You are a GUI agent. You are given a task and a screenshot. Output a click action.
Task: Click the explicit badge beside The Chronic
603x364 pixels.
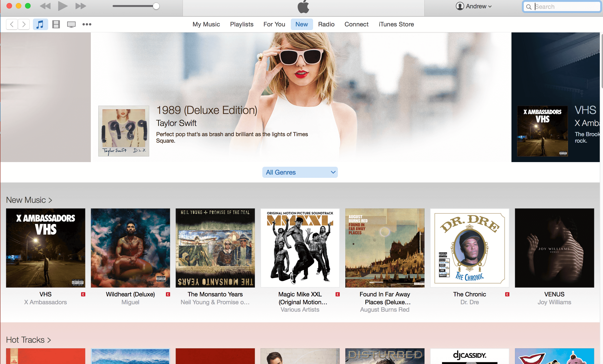(x=507, y=294)
